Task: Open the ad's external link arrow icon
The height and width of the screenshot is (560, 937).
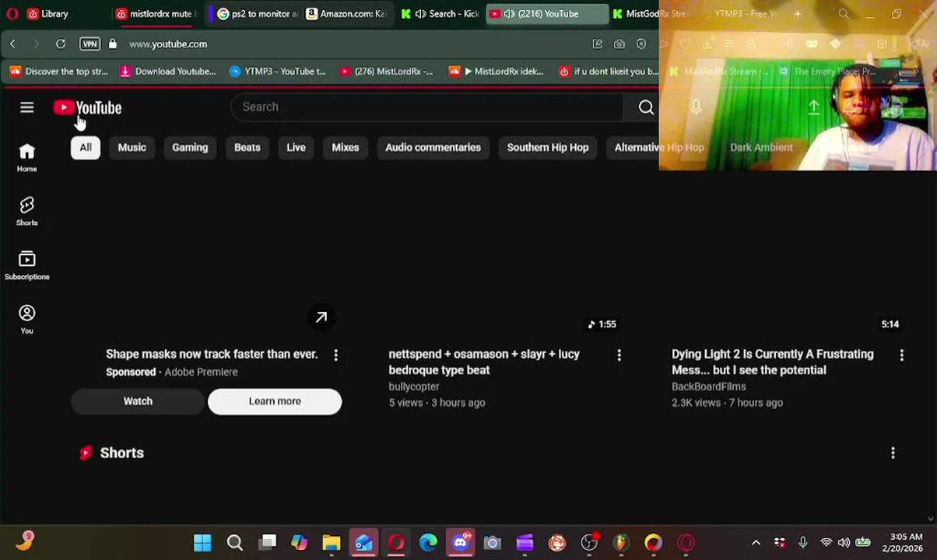Action: tap(321, 317)
